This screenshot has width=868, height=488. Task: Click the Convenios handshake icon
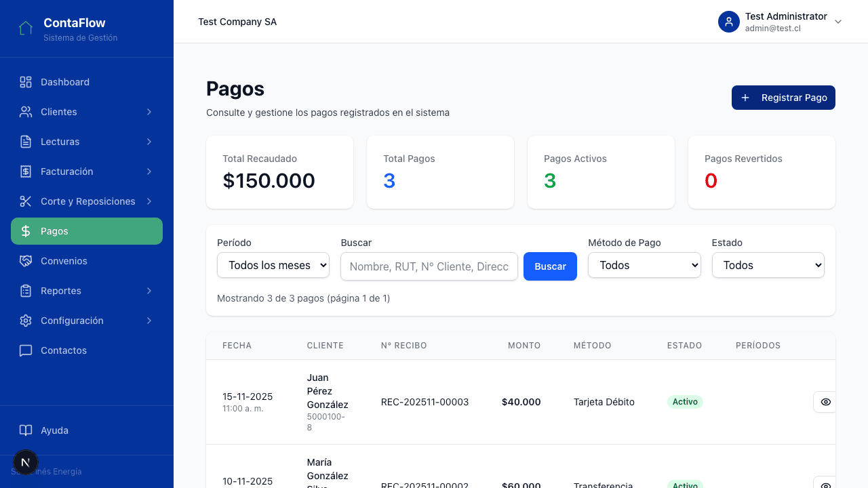(x=26, y=261)
